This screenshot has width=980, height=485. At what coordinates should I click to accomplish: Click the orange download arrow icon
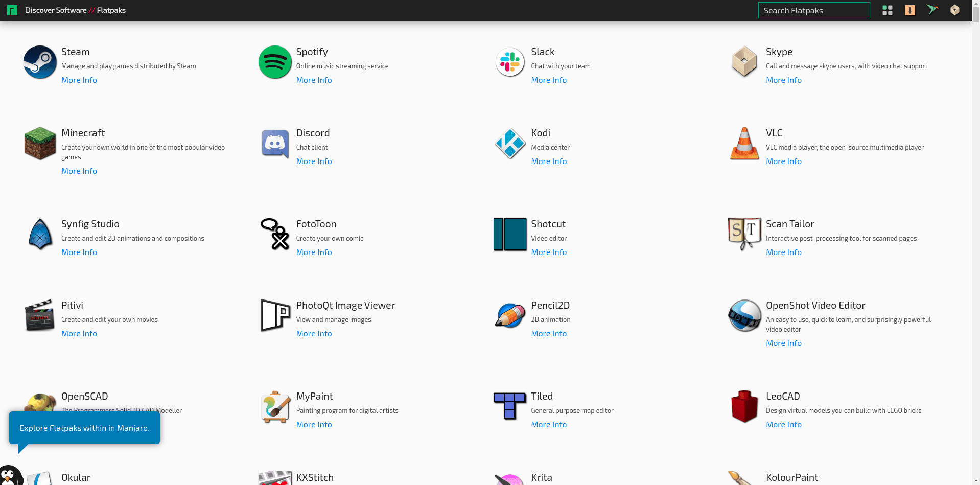(x=910, y=10)
